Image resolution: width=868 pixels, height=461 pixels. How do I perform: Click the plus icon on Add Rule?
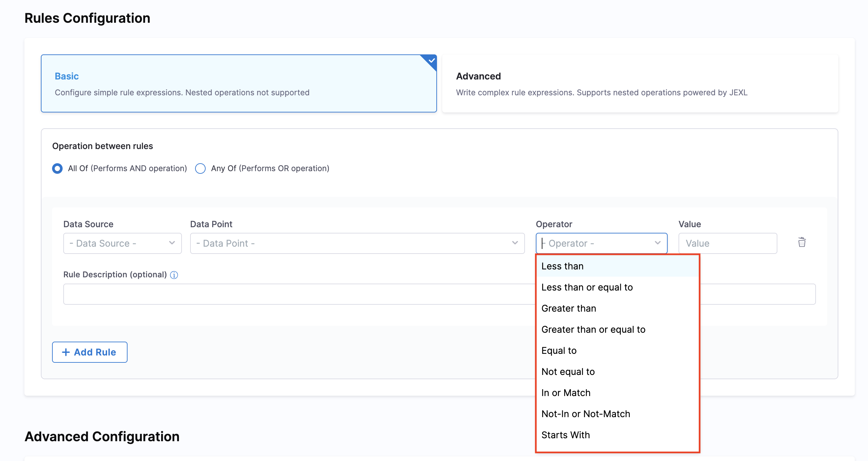(66, 352)
